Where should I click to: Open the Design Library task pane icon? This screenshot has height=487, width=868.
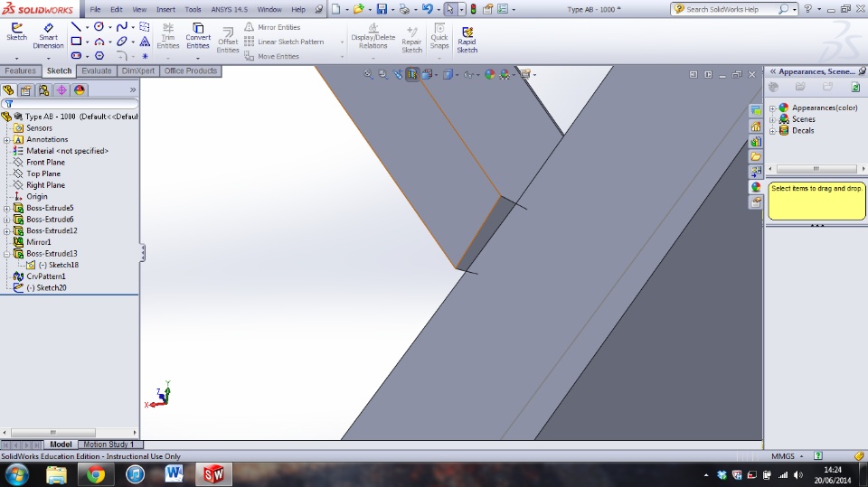[x=756, y=142]
